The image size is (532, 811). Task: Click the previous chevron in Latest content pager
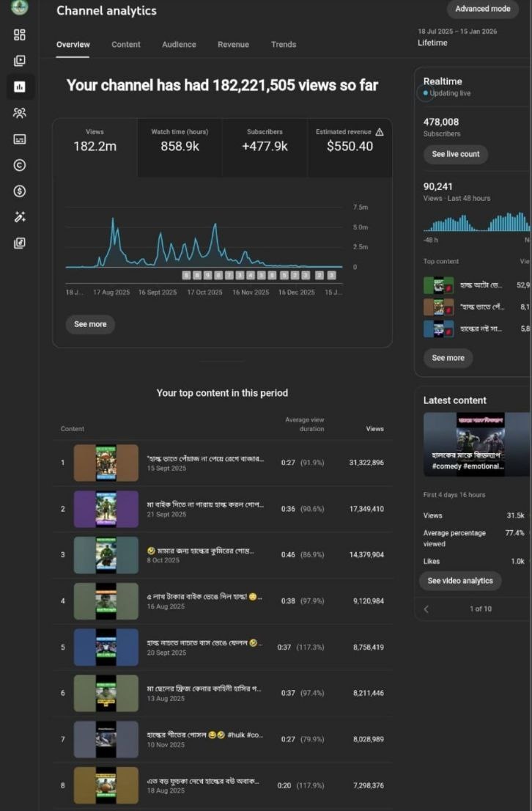pyautogui.click(x=426, y=609)
